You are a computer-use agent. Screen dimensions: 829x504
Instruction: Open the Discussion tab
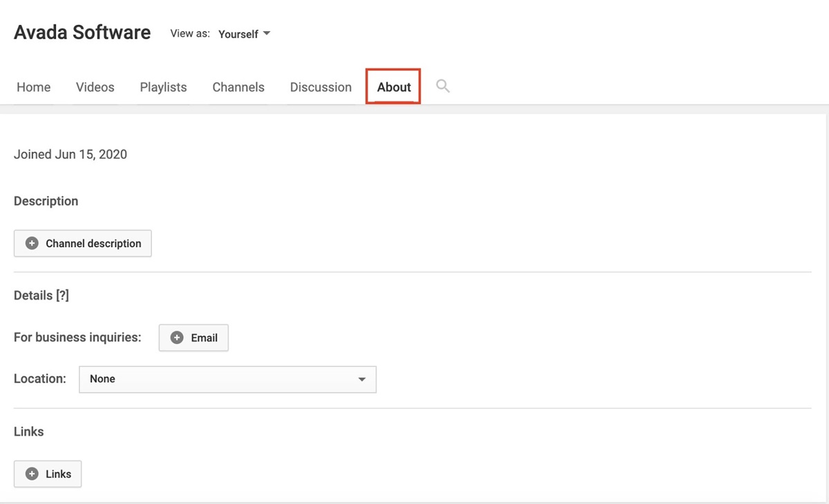click(x=321, y=87)
